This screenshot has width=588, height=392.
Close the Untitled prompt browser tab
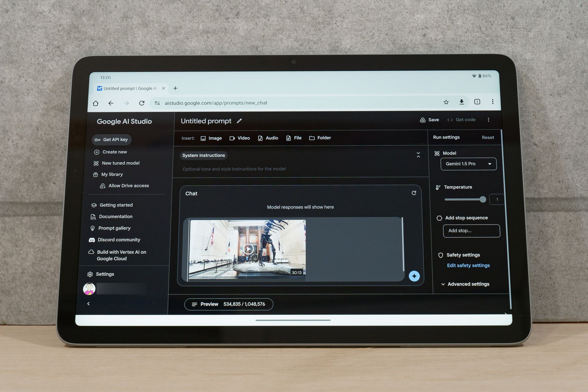coord(164,88)
